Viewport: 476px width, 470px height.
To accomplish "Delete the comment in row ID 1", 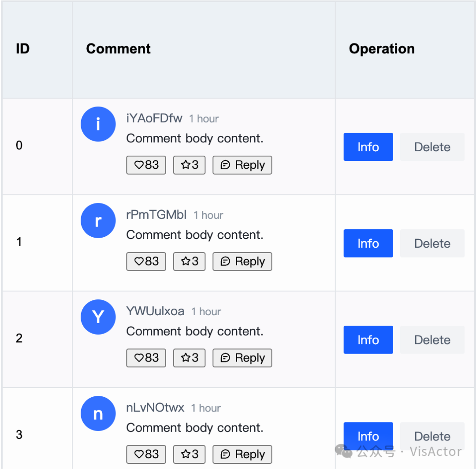I will click(432, 243).
